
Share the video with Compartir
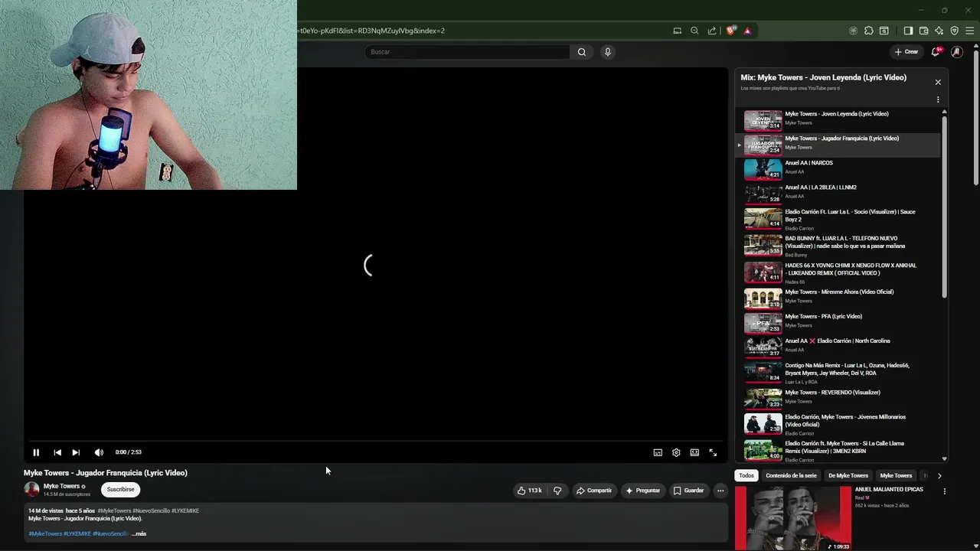[x=594, y=491]
